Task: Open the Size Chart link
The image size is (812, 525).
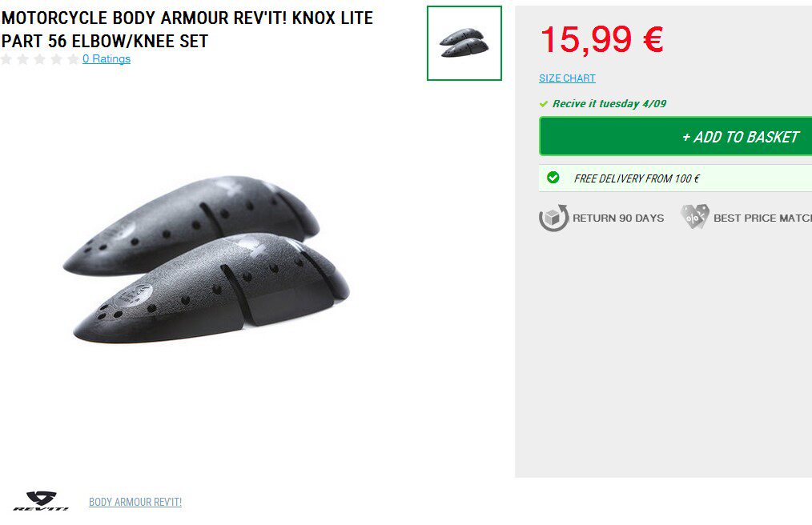Action: point(567,78)
